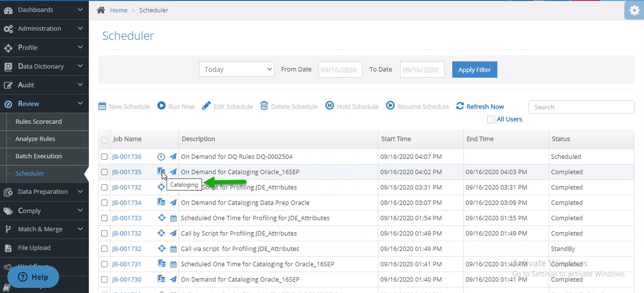Click the DQ rules type icon for JB-001736
This screenshot has height=293, width=644.
[x=161, y=157]
